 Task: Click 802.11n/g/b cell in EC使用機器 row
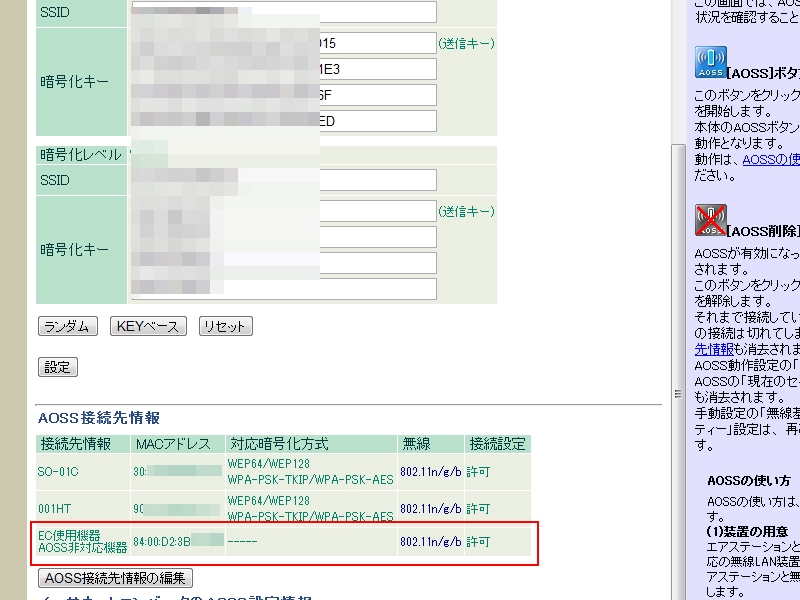[431, 541]
